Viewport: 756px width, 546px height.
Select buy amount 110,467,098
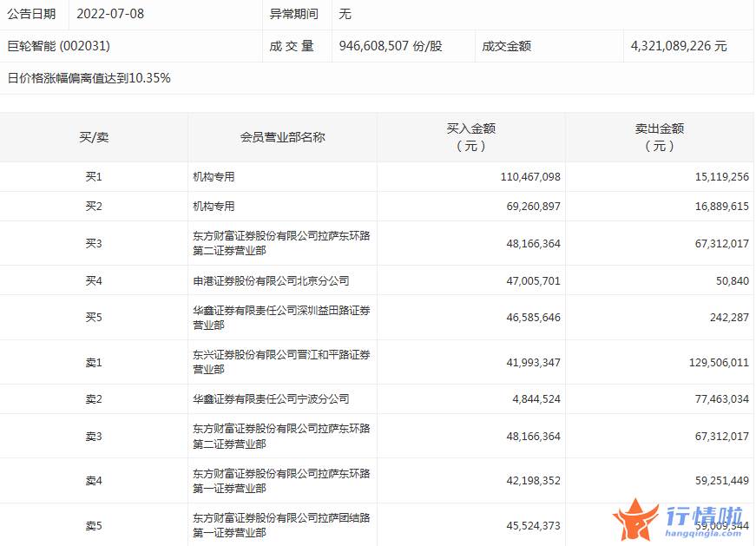point(530,177)
